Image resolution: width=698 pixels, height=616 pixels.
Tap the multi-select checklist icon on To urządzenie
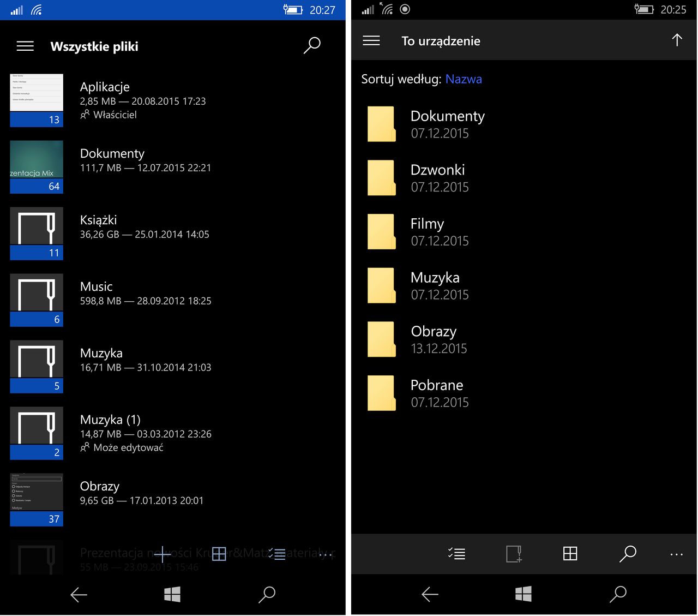pyautogui.click(x=456, y=554)
